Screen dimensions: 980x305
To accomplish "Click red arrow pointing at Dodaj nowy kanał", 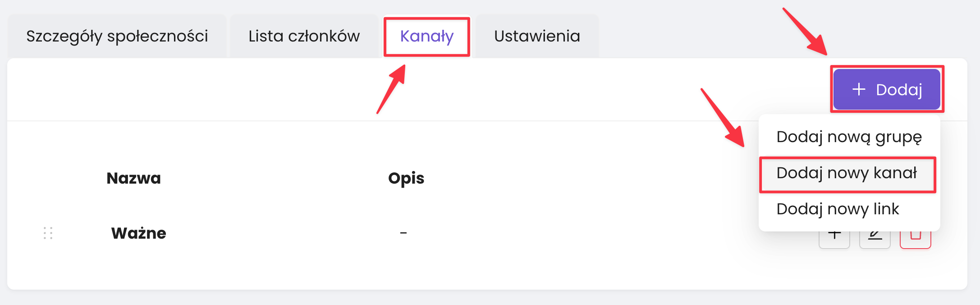I will [723, 117].
